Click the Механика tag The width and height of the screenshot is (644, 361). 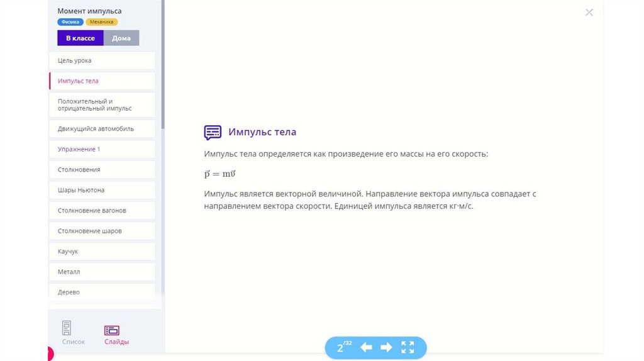tap(101, 22)
